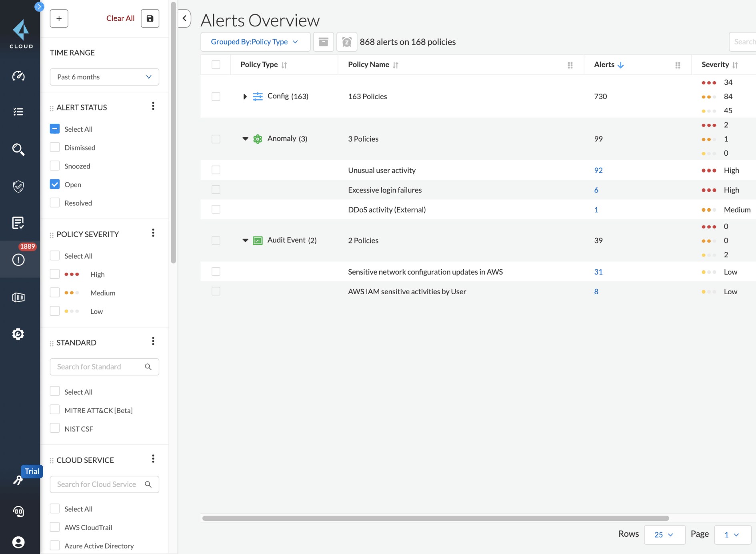
Task: Open the 92 alerts link for Unusual user activity
Action: pyautogui.click(x=598, y=170)
